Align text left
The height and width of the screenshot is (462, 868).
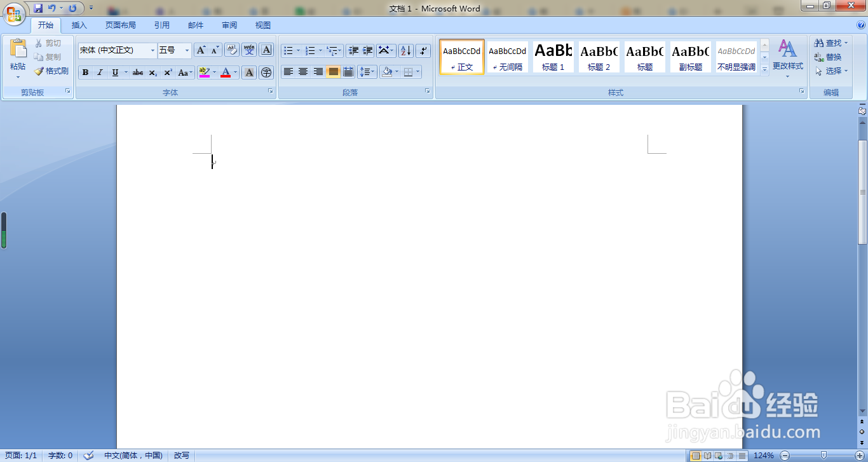pos(288,72)
